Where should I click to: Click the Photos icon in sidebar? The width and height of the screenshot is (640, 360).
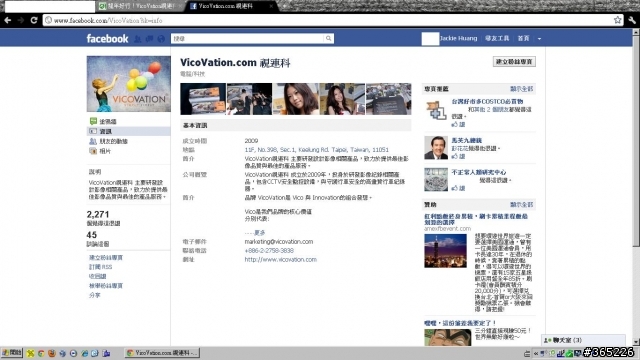tap(93, 151)
